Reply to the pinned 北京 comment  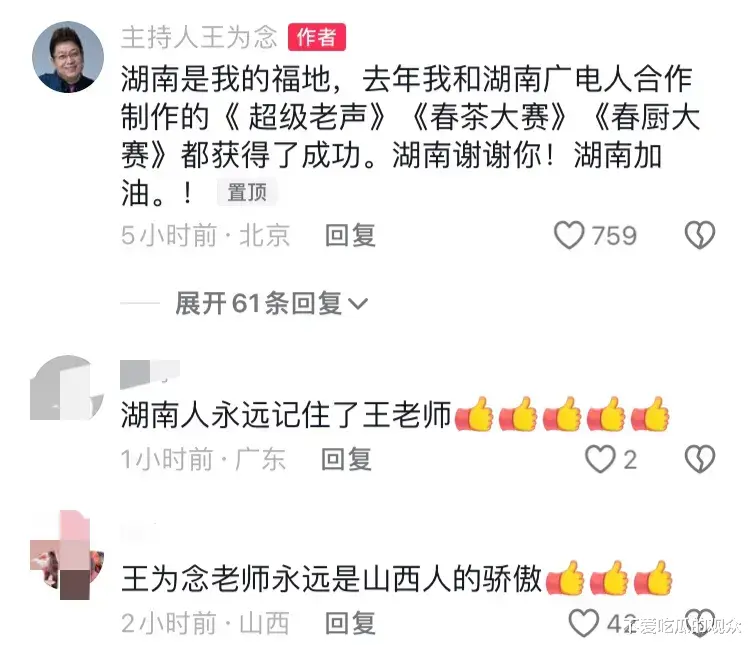tap(350, 235)
